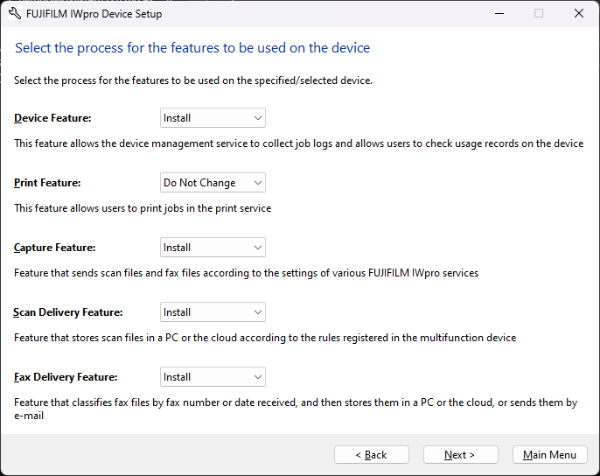Click 'This feature allows users to print jobs' text
The height and width of the screenshot is (476, 600).
pos(143,208)
